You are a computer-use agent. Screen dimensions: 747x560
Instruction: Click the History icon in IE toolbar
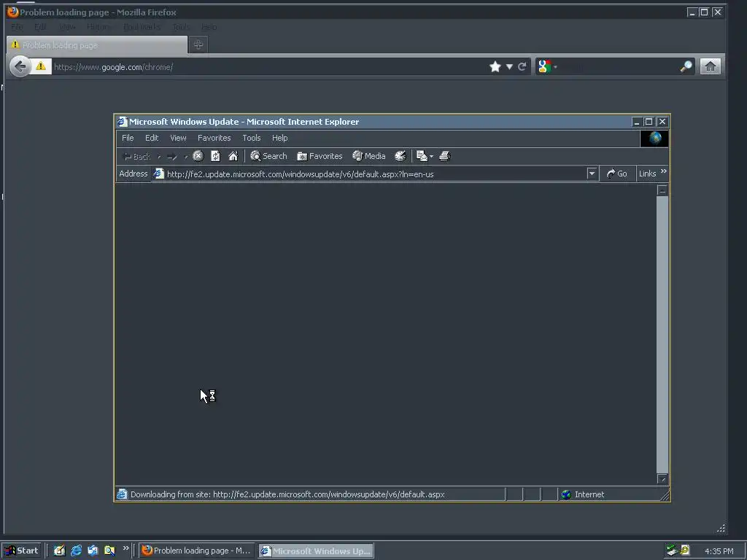pos(400,156)
